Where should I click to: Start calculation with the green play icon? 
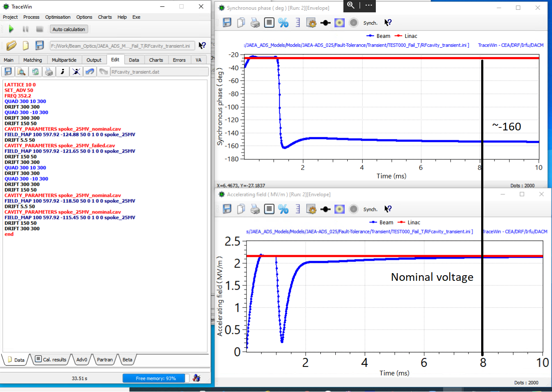(x=12, y=29)
